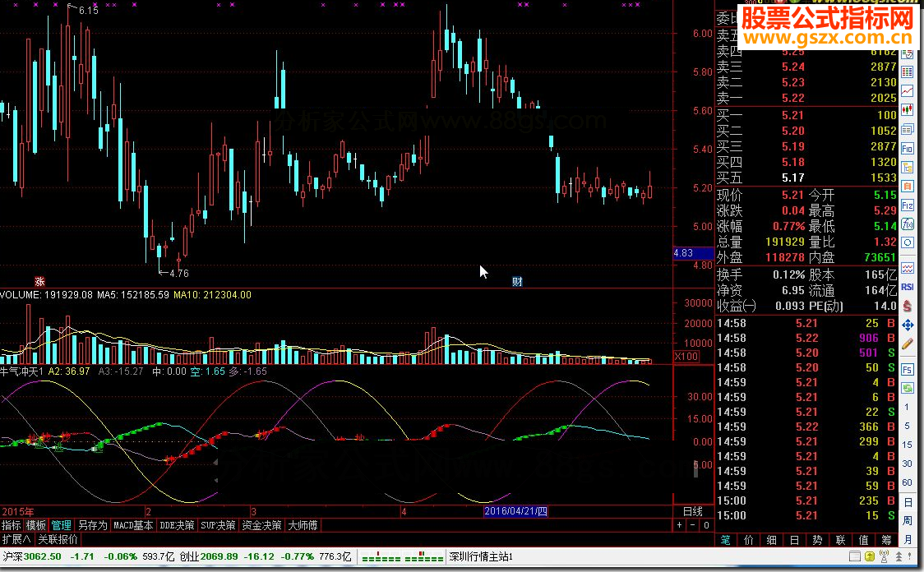
Task: Select the line chart trend icon
Action: [908, 90]
